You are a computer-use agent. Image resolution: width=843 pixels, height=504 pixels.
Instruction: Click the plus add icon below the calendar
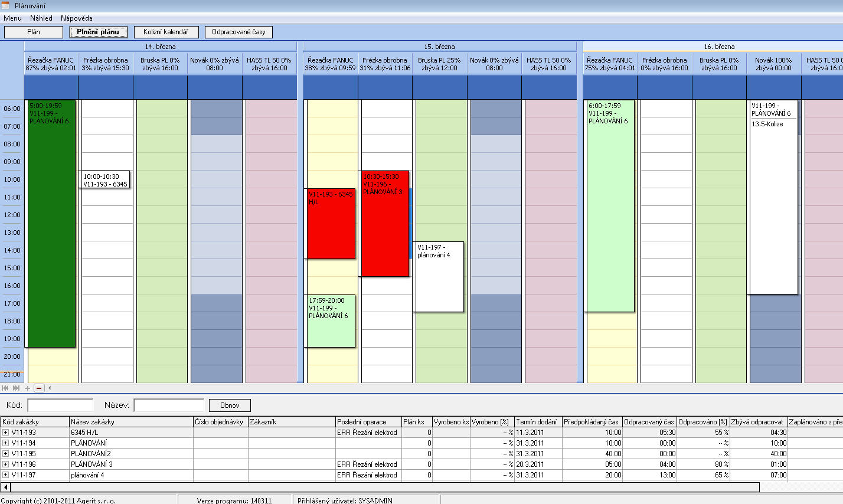[x=28, y=388]
